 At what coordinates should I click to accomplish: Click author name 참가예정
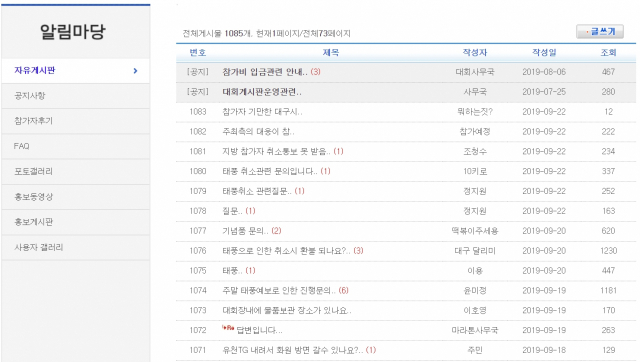pos(475,132)
